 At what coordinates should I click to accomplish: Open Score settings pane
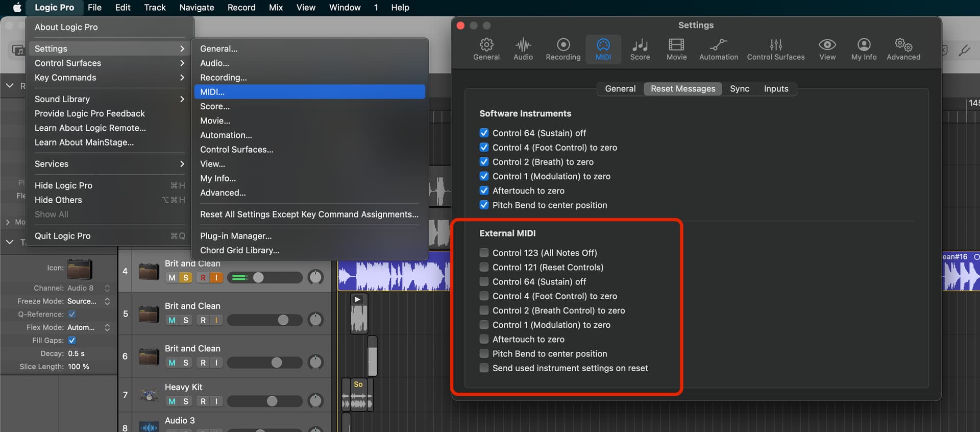click(640, 49)
